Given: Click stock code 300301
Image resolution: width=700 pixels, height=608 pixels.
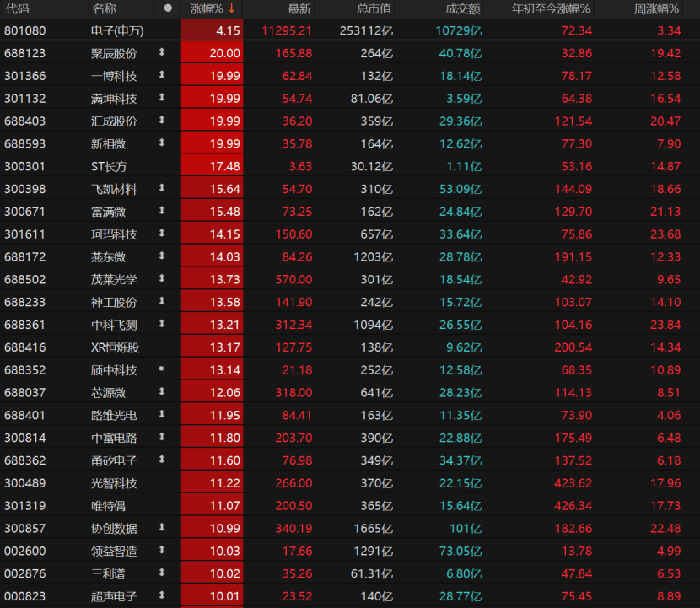Looking at the screenshot, I should [25, 166].
